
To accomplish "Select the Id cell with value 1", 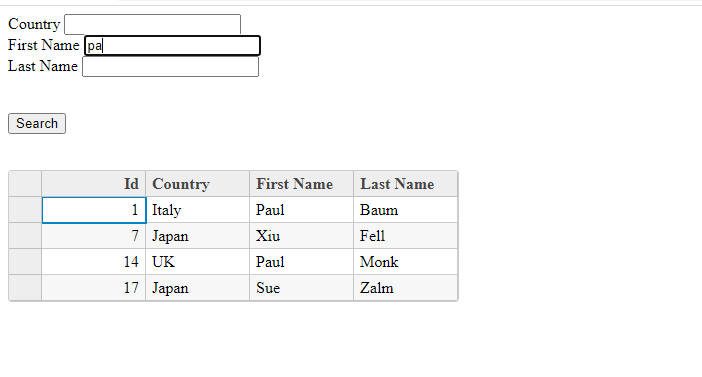I will [94, 210].
